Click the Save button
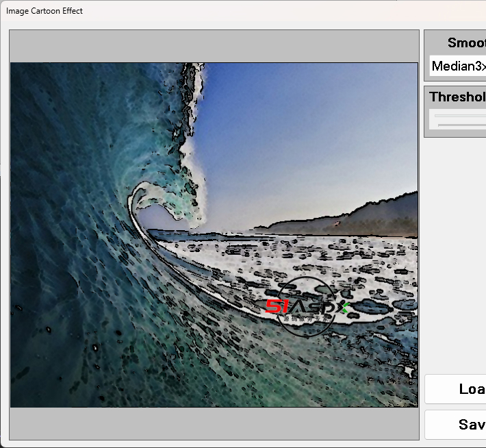 [456, 425]
